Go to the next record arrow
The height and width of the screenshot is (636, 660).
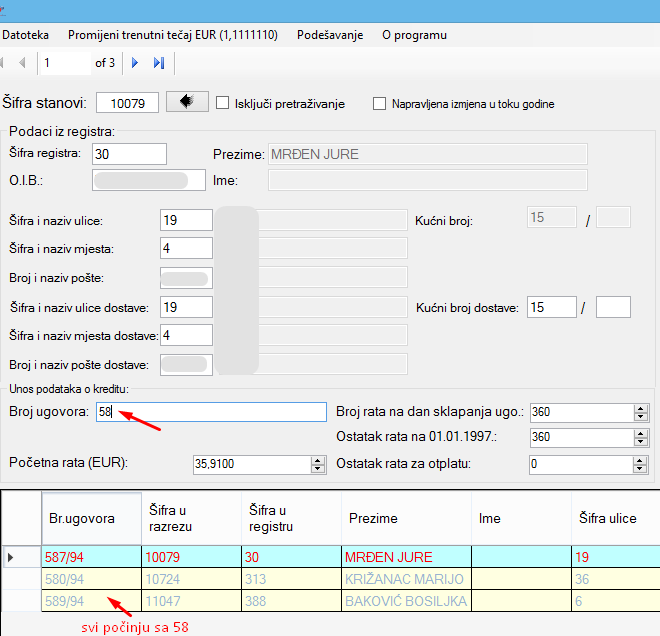135,63
